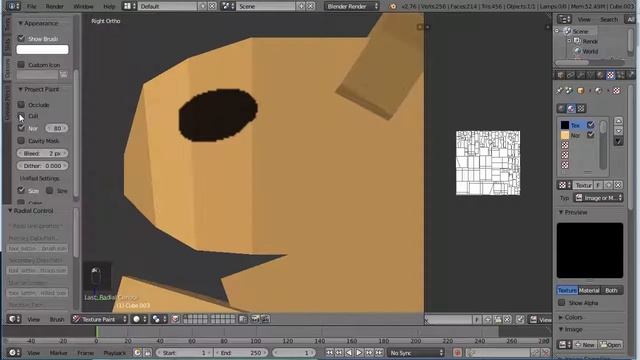640x360 pixels.
Task: Expand the Scene tree item in outliner
Action: pos(557,31)
